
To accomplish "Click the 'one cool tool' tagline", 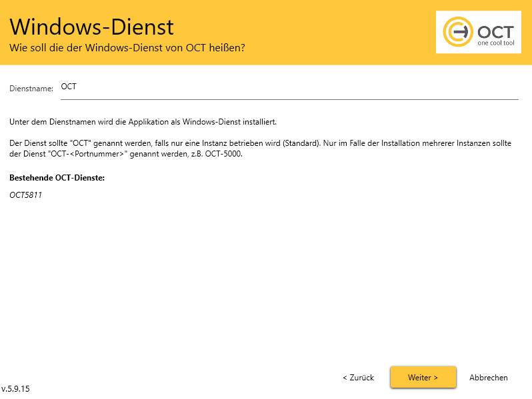I will [x=495, y=43].
